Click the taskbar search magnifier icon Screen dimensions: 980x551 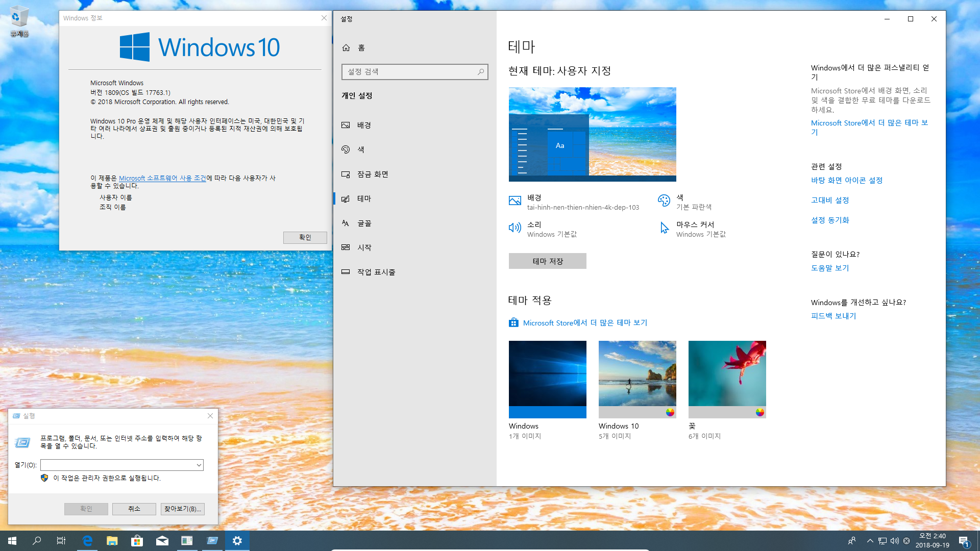tap(37, 541)
